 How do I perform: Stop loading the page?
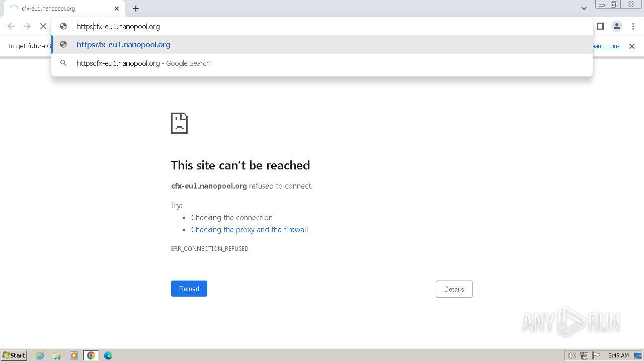coord(43,26)
